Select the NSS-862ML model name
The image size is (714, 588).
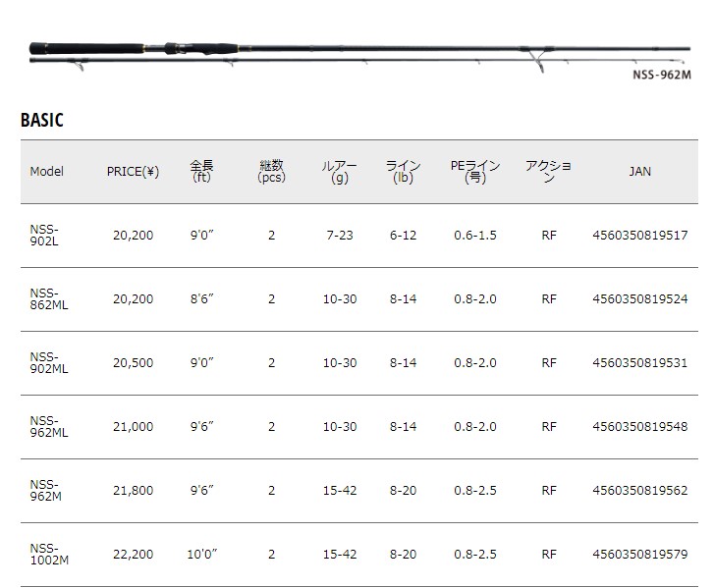[x=49, y=299]
